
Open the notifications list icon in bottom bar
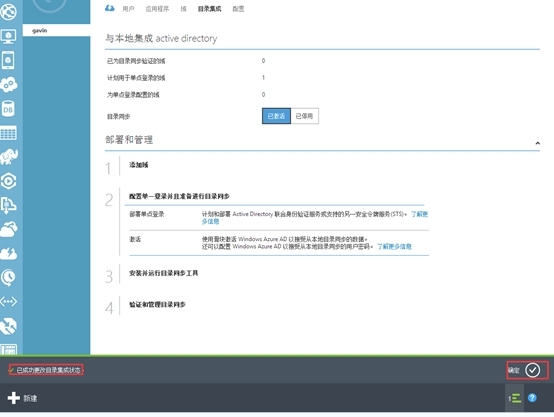pos(515,398)
